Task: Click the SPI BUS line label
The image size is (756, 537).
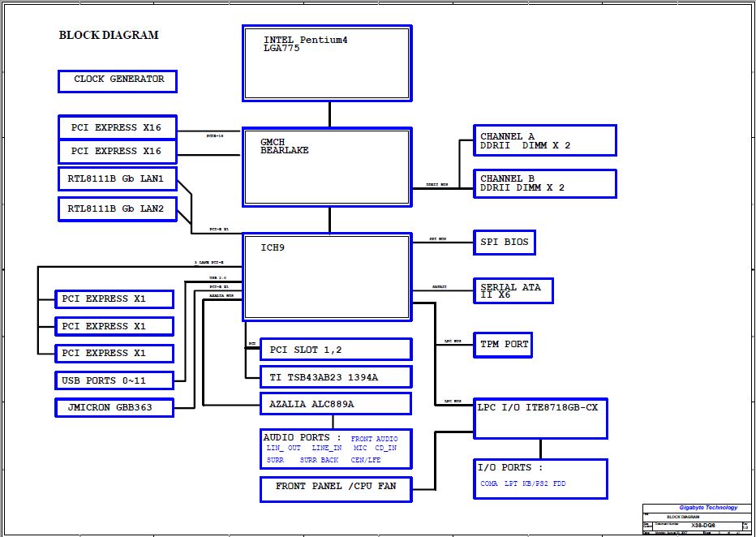Action: pyautogui.click(x=437, y=239)
